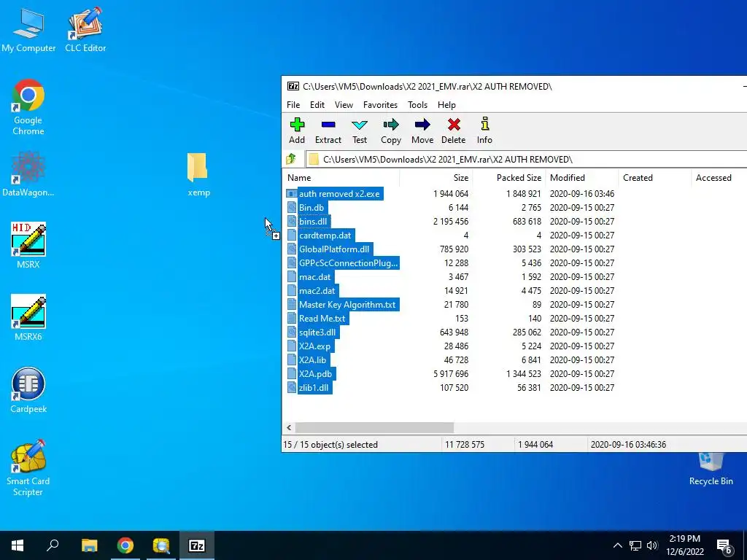The height and width of the screenshot is (560, 747).
Task: Open CLC Editor desktop icon
Action: pyautogui.click(x=85, y=29)
